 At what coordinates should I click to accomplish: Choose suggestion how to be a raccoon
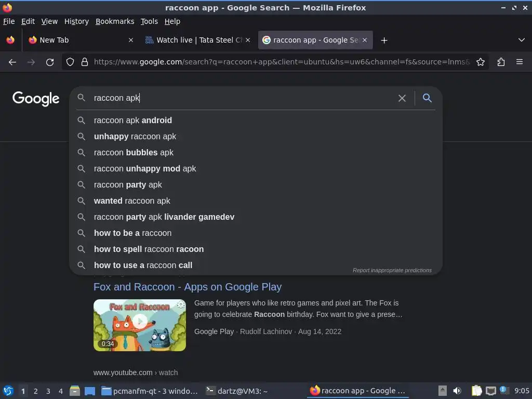(256, 233)
